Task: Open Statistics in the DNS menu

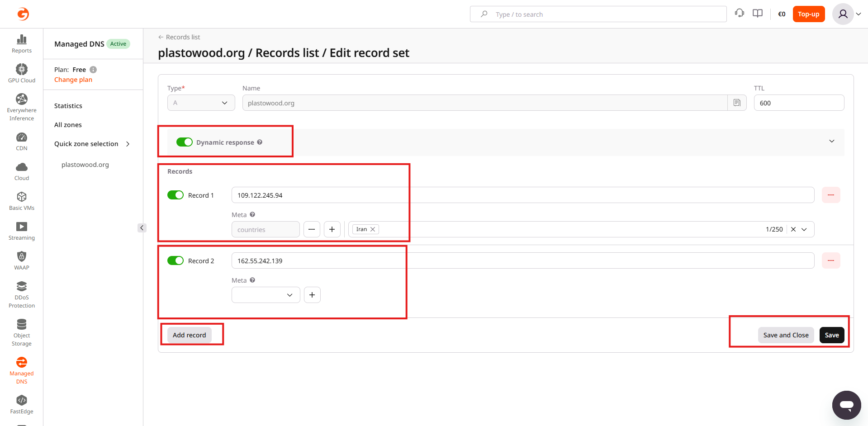Action: click(68, 106)
